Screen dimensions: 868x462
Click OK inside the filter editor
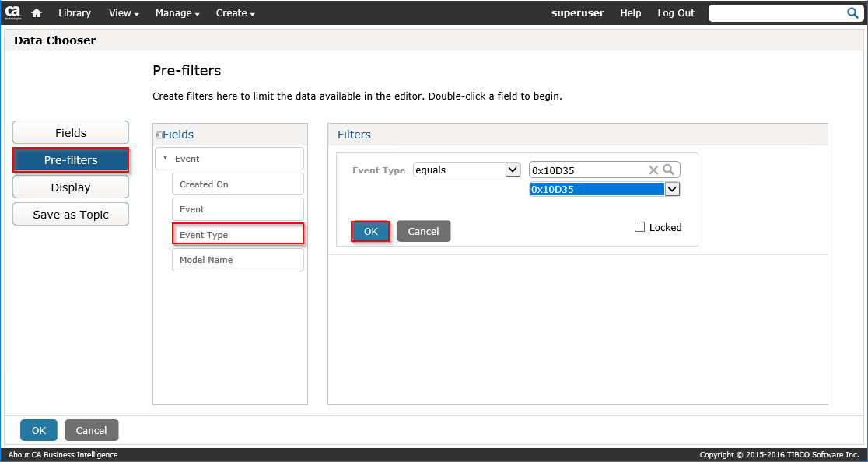370,231
